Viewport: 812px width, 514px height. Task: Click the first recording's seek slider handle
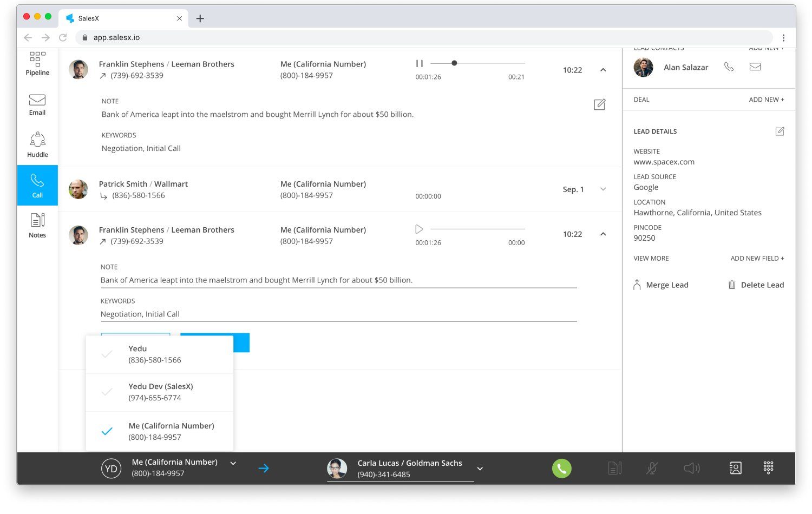click(454, 63)
